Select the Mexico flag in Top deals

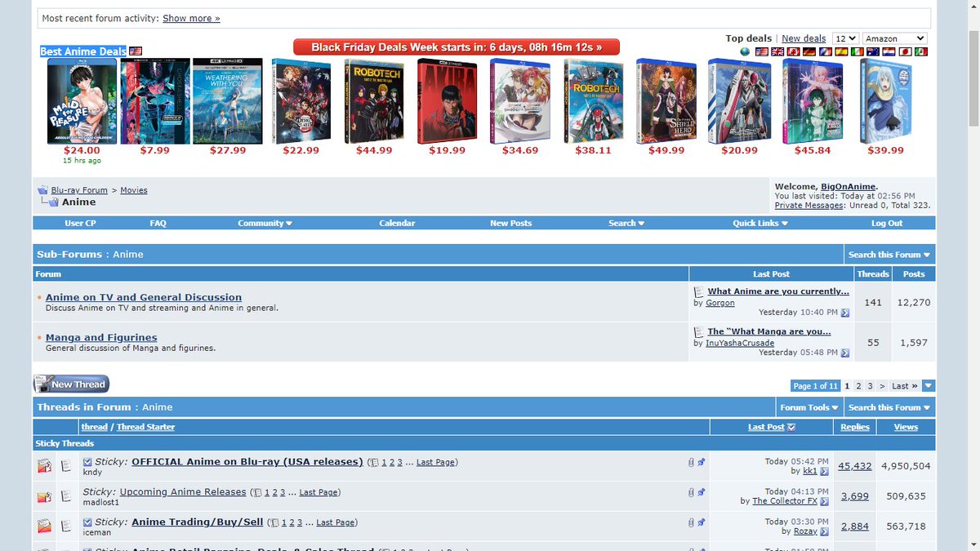(x=921, y=51)
